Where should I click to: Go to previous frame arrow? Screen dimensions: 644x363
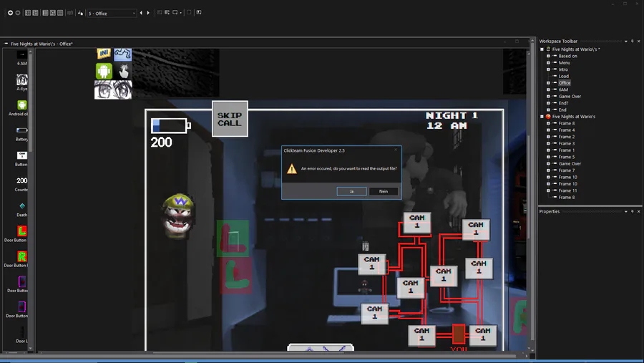pyautogui.click(x=141, y=13)
